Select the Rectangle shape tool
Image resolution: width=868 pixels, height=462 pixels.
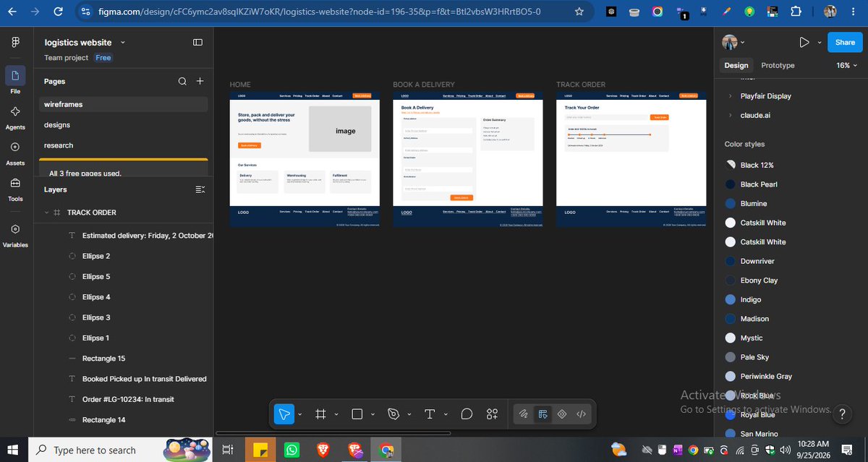click(357, 414)
